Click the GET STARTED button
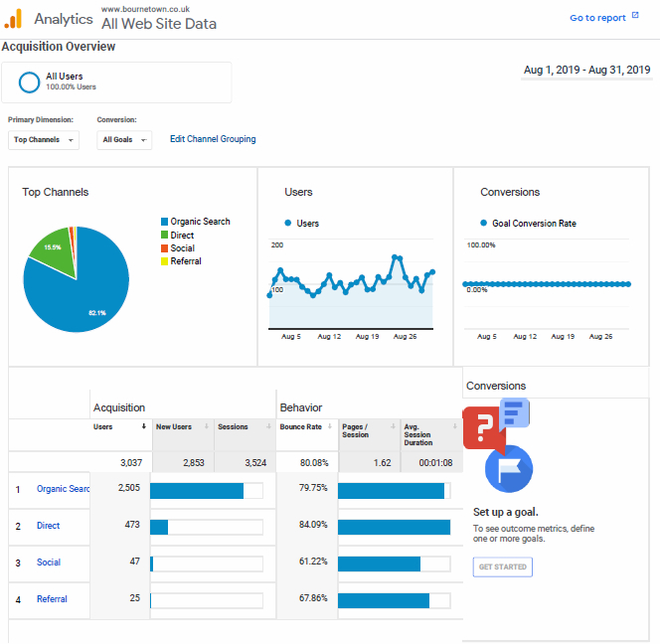660x644 pixels. point(503,566)
